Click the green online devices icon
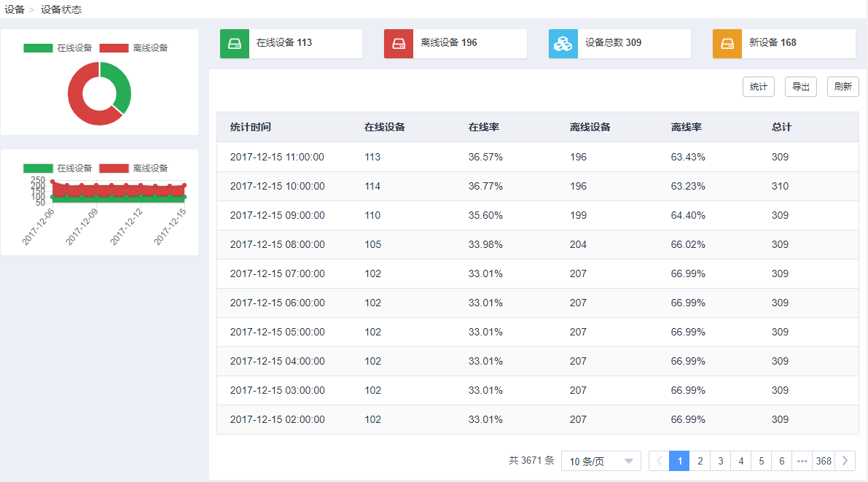Screen dimensions: 868x482 pos(235,44)
